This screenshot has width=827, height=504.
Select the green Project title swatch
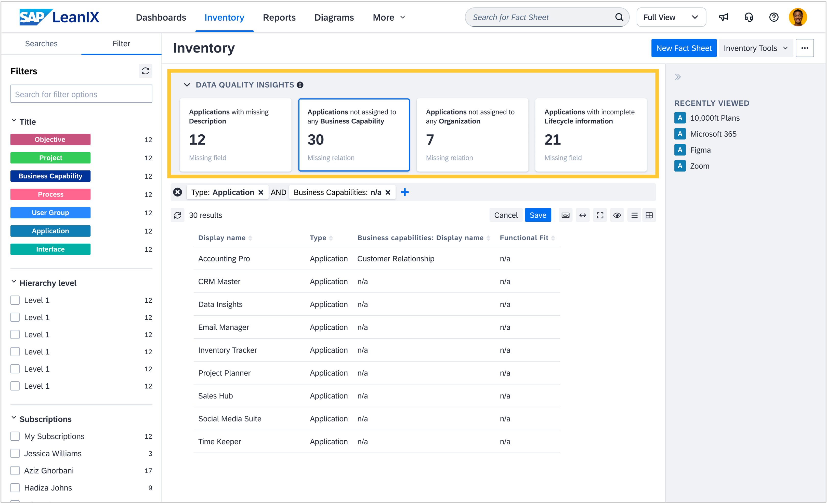tap(50, 158)
